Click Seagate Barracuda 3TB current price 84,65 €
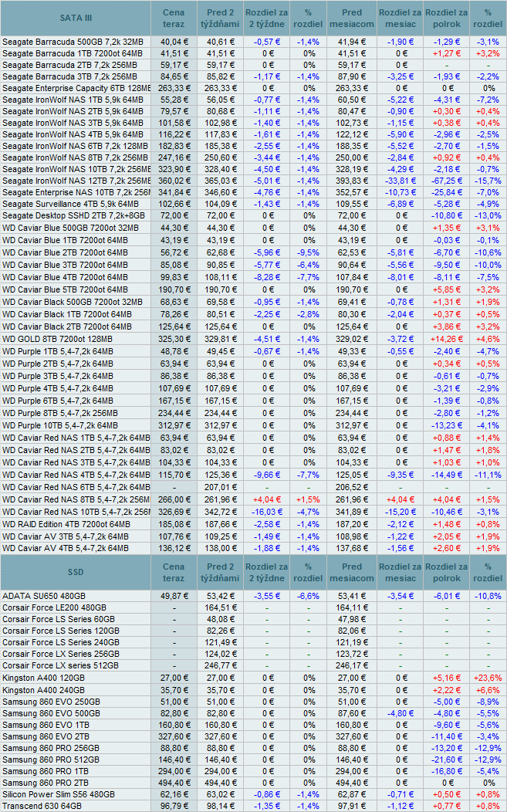Image resolution: width=507 pixels, height=812 pixels. pyautogui.click(x=175, y=76)
